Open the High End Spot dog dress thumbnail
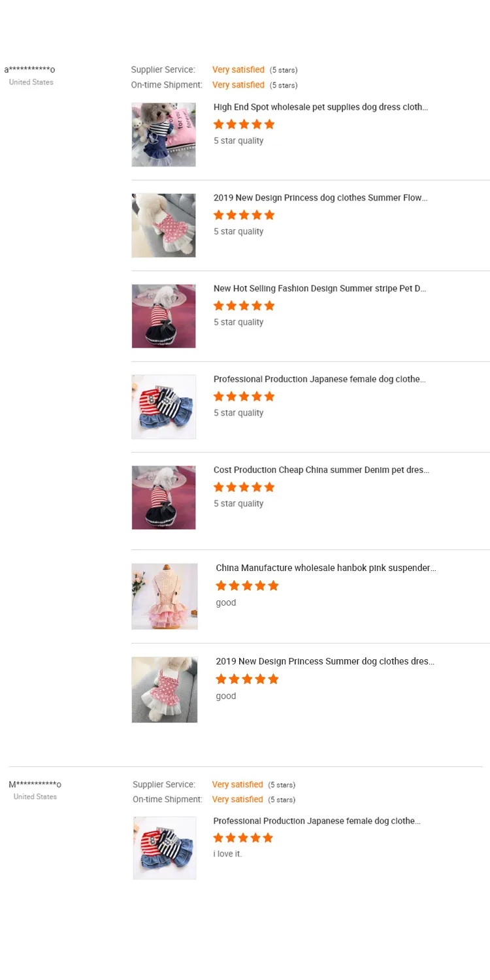Screen dimensions: 490x980 click(x=163, y=135)
